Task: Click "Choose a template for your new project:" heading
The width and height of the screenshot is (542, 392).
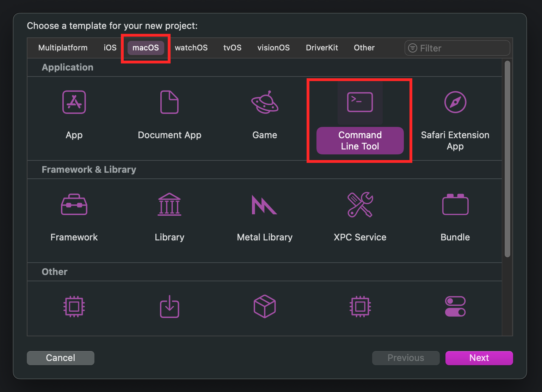Action: (112, 26)
